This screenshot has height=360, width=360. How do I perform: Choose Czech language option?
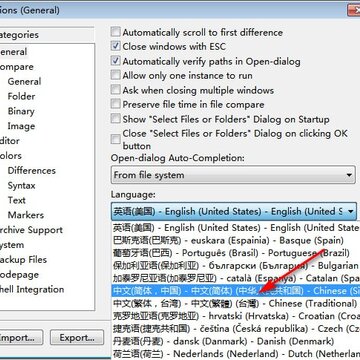236,329
